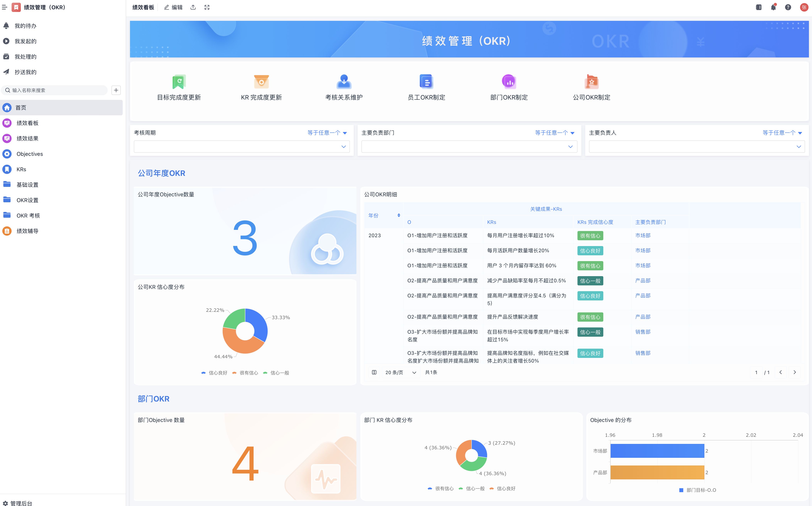Open the 员工OKR制定 icon
812x506 pixels.
point(426,82)
